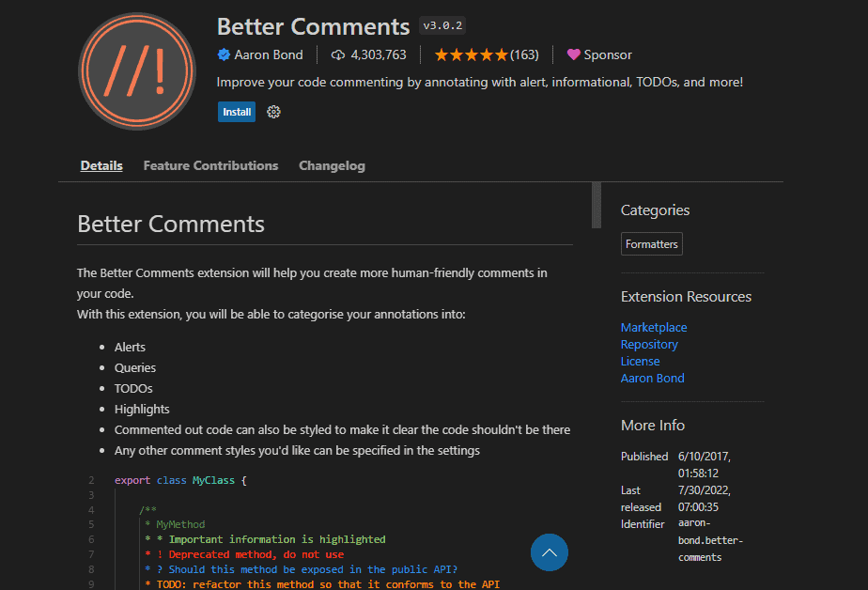Click the v3.0.2 version badge
The width and height of the screenshot is (868, 590).
pyautogui.click(x=442, y=25)
